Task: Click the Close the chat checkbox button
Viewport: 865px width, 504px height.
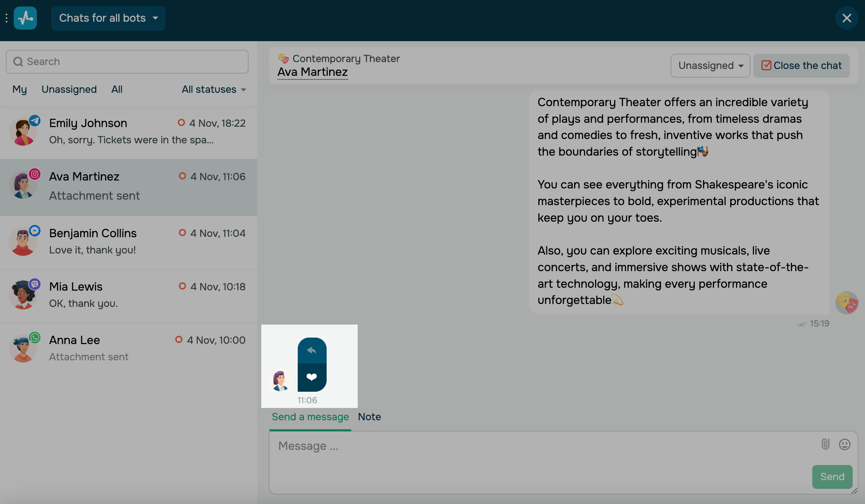Action: point(801,66)
